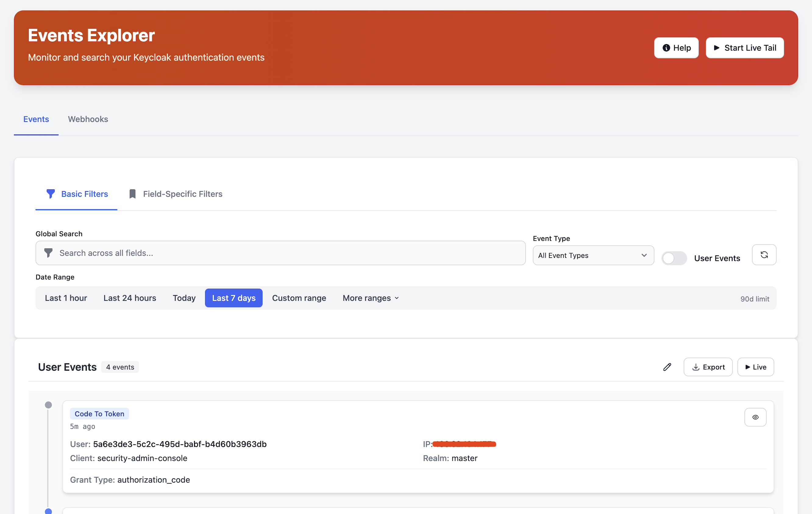The width and height of the screenshot is (812, 514).
Task: Expand the More ranges menu
Action: [x=370, y=298]
